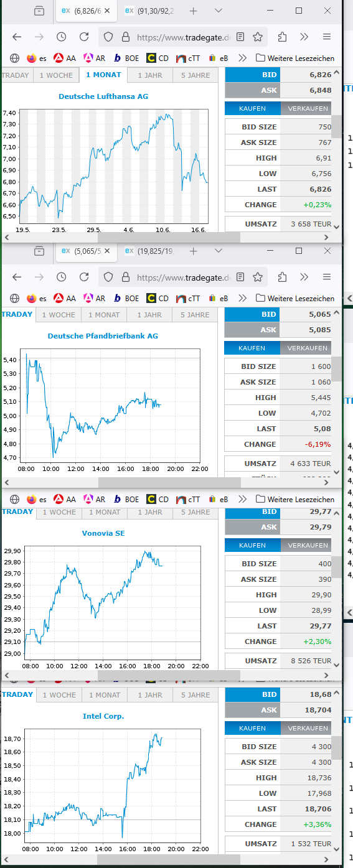Go back in the Lufthansa window
Image resolution: width=353 pixels, height=868 pixels.
click(x=17, y=37)
